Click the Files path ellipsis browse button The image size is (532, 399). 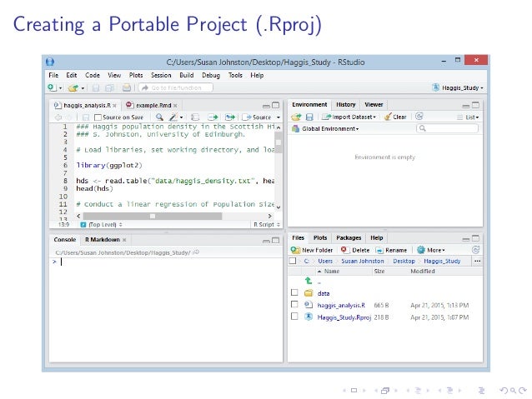[x=477, y=261]
